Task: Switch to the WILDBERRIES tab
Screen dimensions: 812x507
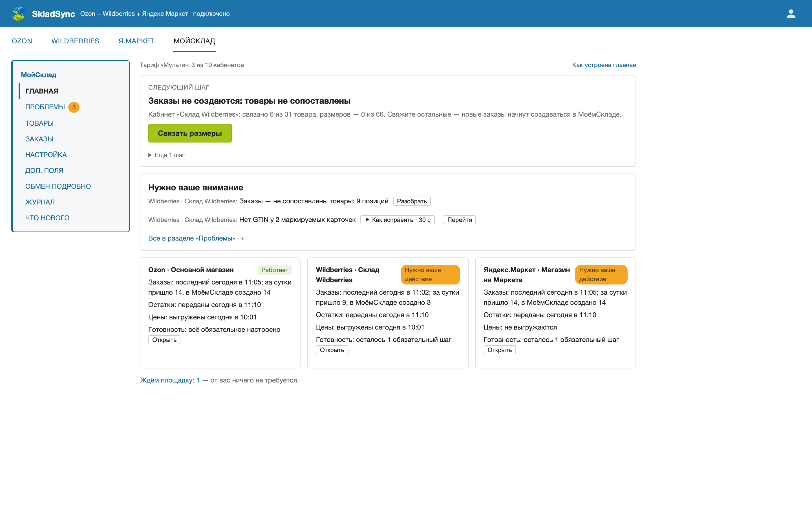Action: click(75, 41)
